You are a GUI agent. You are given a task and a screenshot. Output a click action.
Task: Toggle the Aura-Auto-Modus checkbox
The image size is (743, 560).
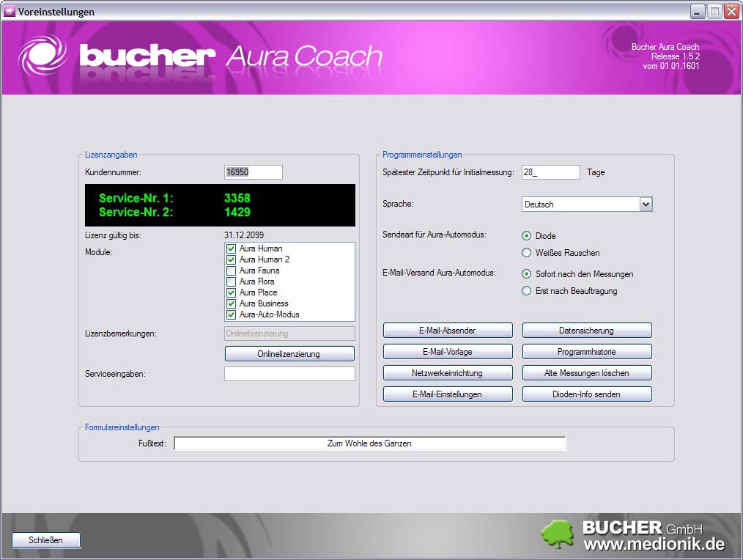pos(232,314)
